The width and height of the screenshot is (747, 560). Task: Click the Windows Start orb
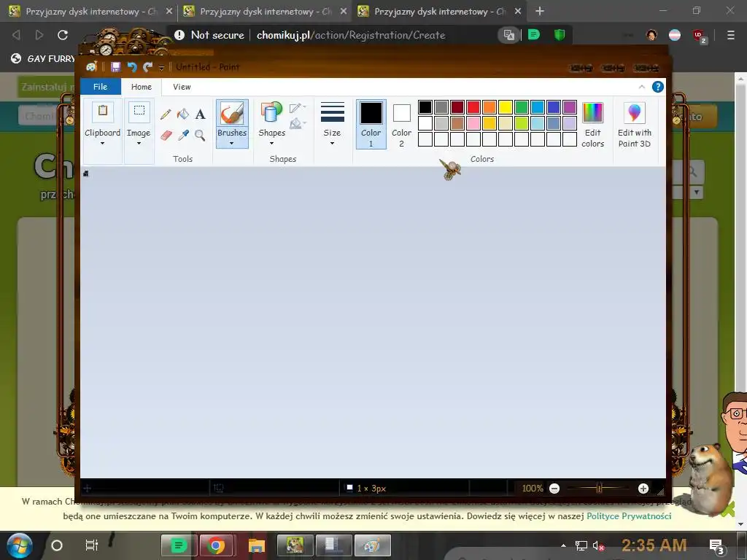point(20,545)
